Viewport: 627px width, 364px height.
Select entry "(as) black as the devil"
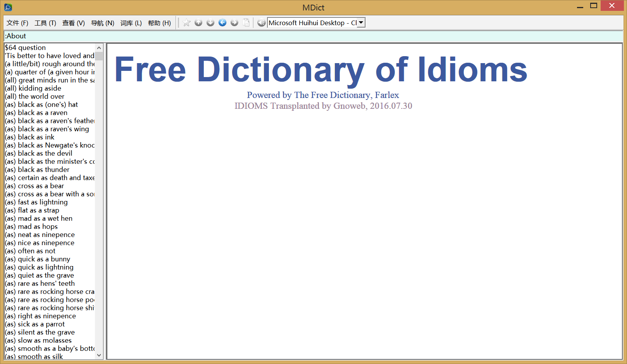click(38, 153)
